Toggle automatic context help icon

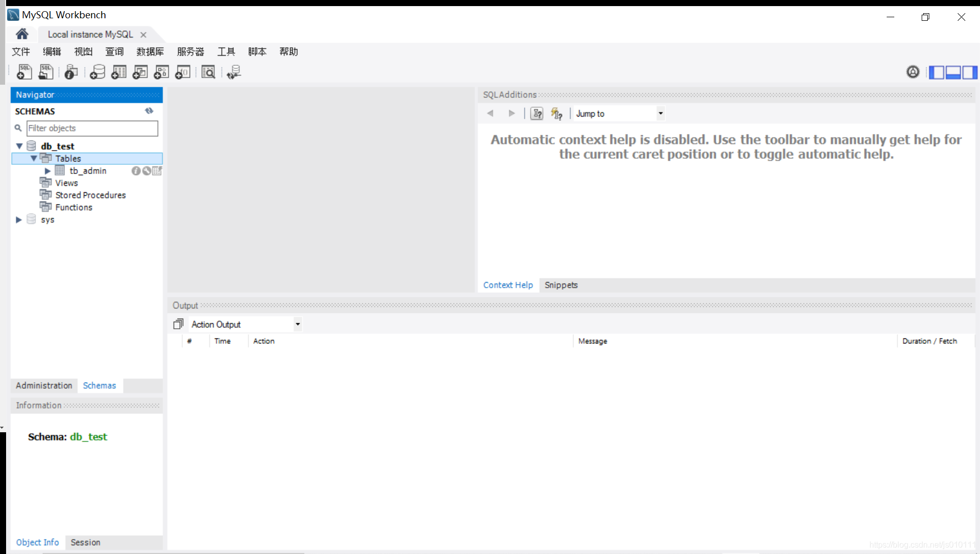tap(556, 113)
